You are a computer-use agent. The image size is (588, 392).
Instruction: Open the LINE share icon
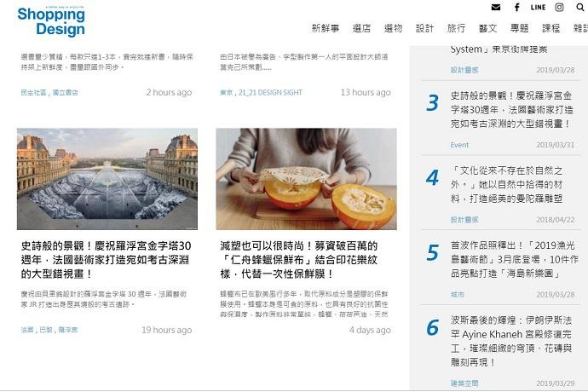coord(538,7)
